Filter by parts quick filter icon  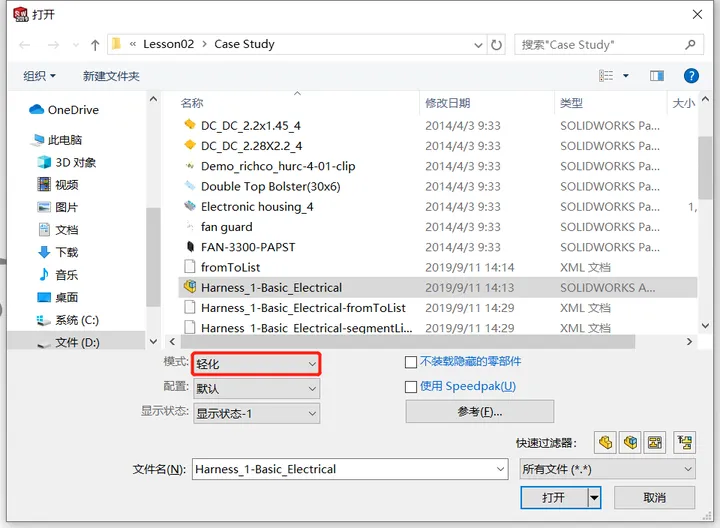coord(605,443)
